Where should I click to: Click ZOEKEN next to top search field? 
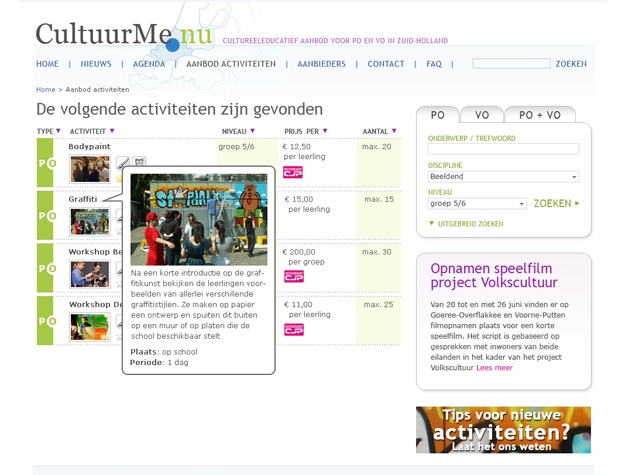pyautogui.click(x=571, y=64)
